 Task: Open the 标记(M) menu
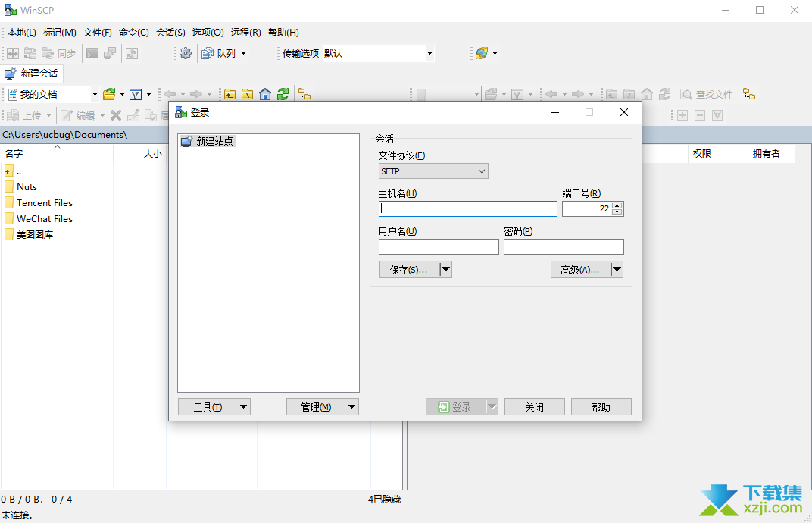tap(60, 32)
